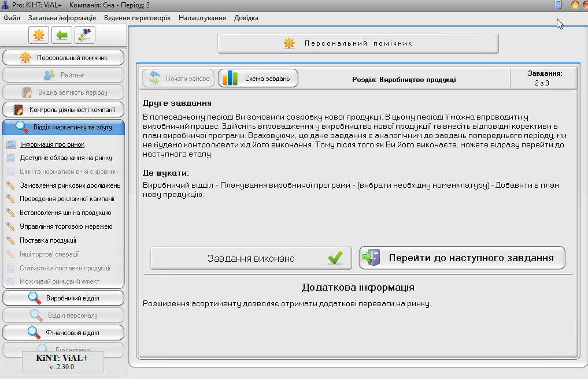Select Статистика поставки продукції item
The width and height of the screenshot is (588, 379).
click(x=65, y=268)
